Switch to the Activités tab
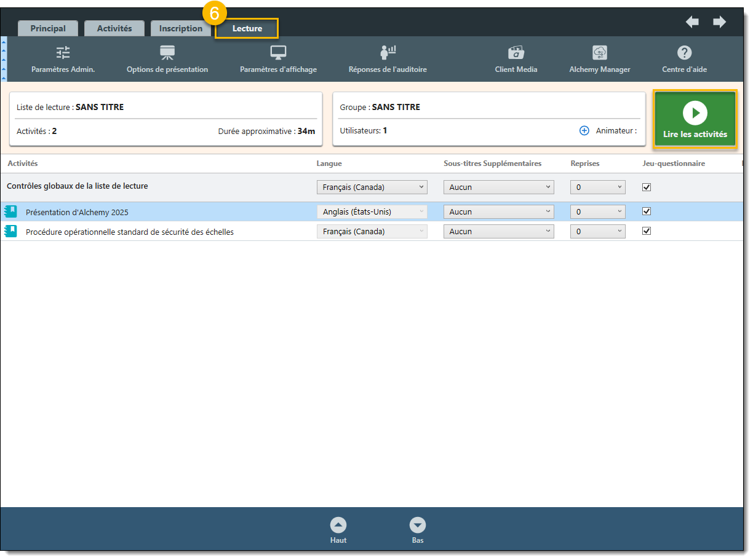This screenshot has width=753, height=560. coord(114,28)
